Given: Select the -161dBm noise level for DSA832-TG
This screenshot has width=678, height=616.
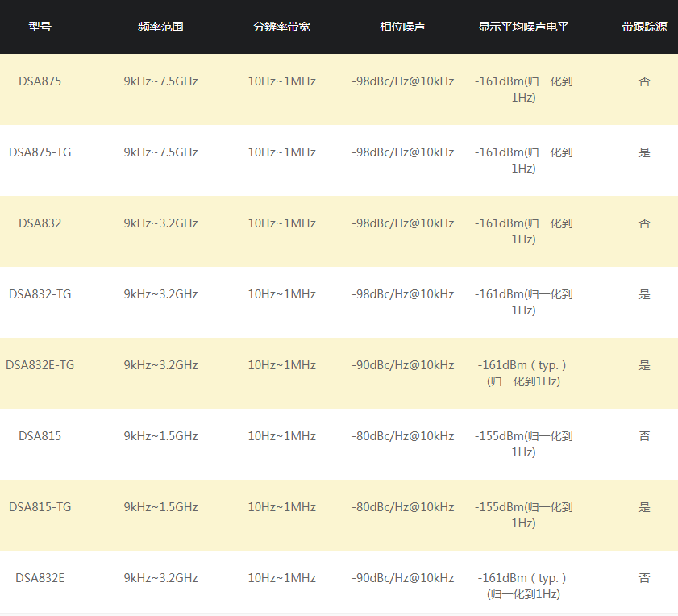Looking at the screenshot, I should click(524, 302).
